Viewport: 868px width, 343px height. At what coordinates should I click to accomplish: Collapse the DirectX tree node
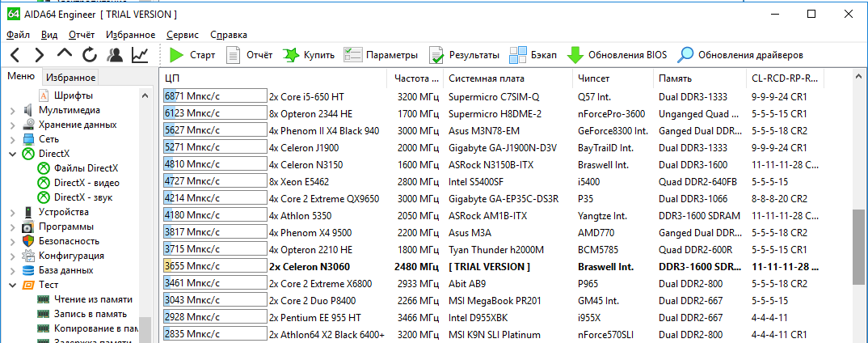tap(12, 154)
